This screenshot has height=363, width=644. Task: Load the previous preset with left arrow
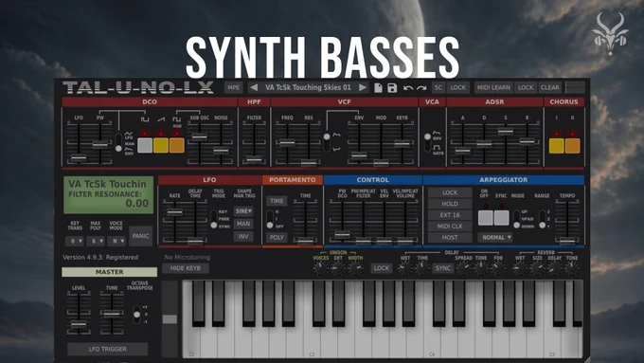click(x=254, y=87)
